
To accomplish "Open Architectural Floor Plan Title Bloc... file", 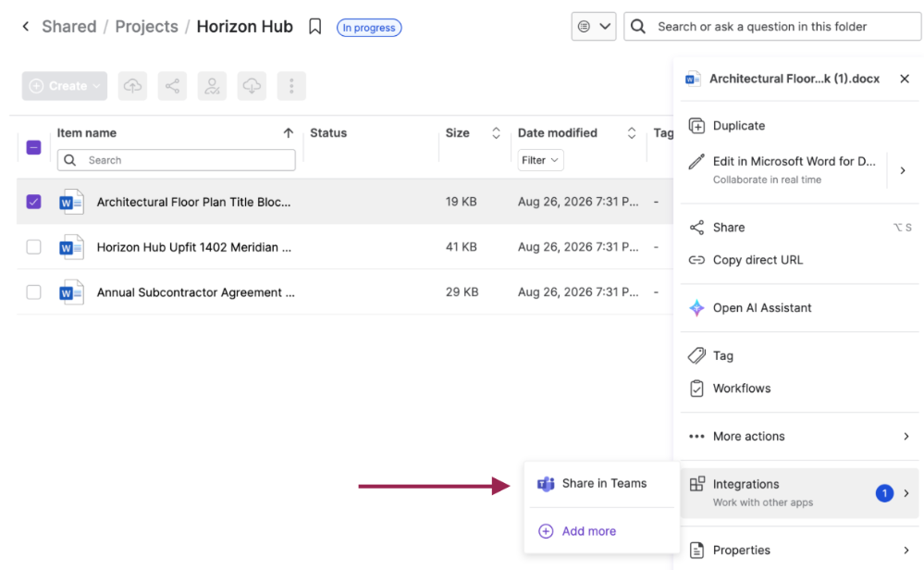I will click(193, 202).
